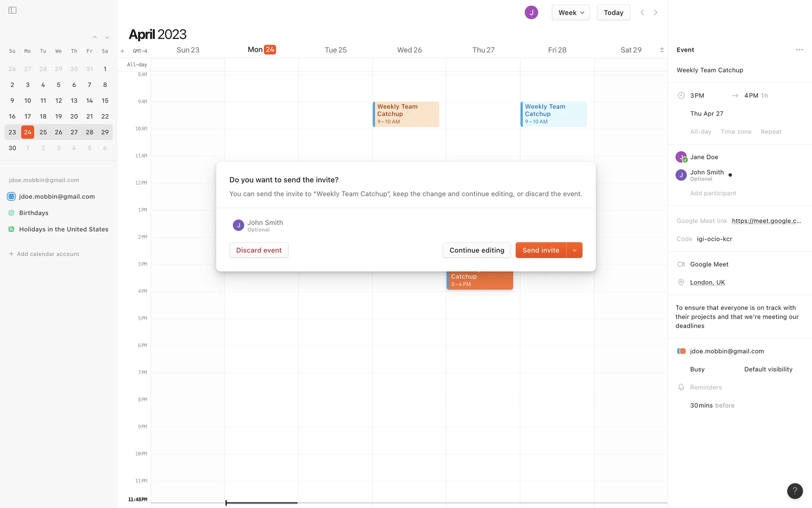Select the Repeat option in event panel
The image size is (812, 508).
point(771,132)
